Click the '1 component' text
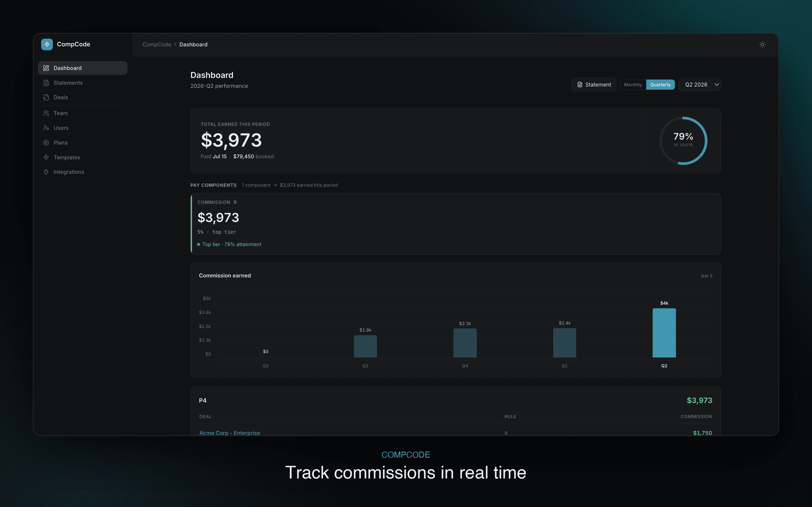The width and height of the screenshot is (812, 507). [x=256, y=185]
